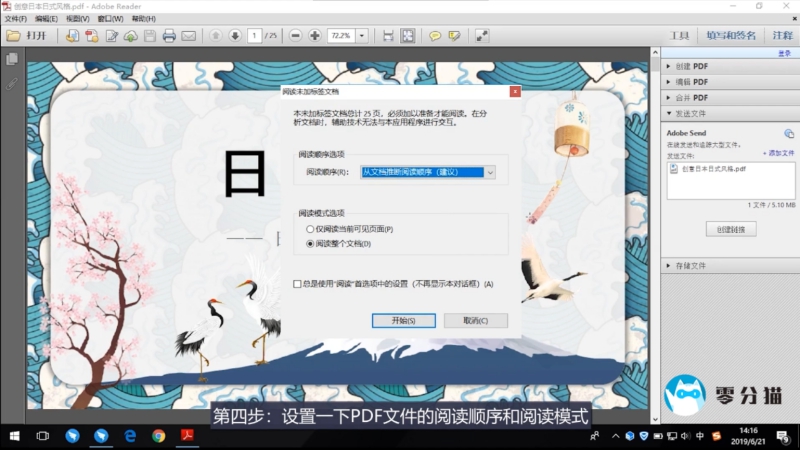
Task: Check the 总是使用"阅读"首选项中的设置 checkbox
Action: pyautogui.click(x=297, y=284)
